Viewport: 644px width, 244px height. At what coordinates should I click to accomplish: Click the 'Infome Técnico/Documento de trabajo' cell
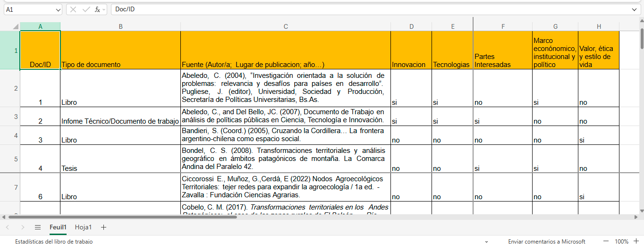120,117
